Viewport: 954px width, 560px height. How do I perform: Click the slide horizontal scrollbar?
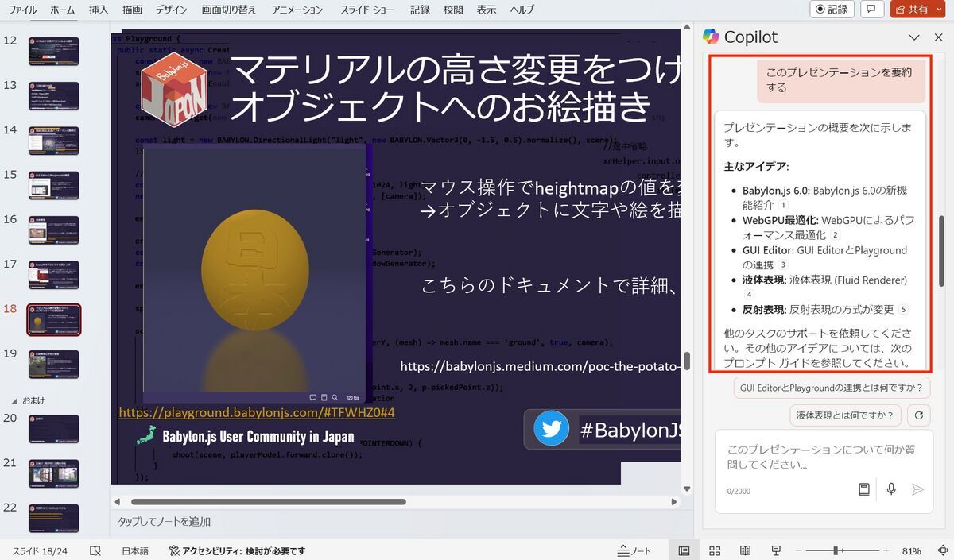click(269, 502)
